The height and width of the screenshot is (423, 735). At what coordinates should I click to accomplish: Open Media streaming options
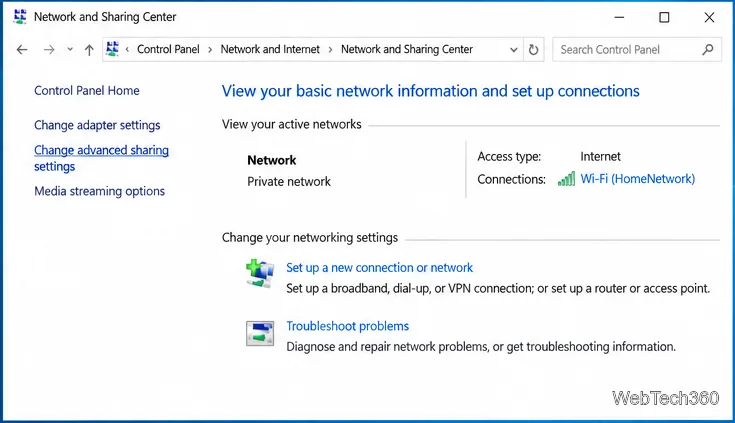pyautogui.click(x=99, y=191)
